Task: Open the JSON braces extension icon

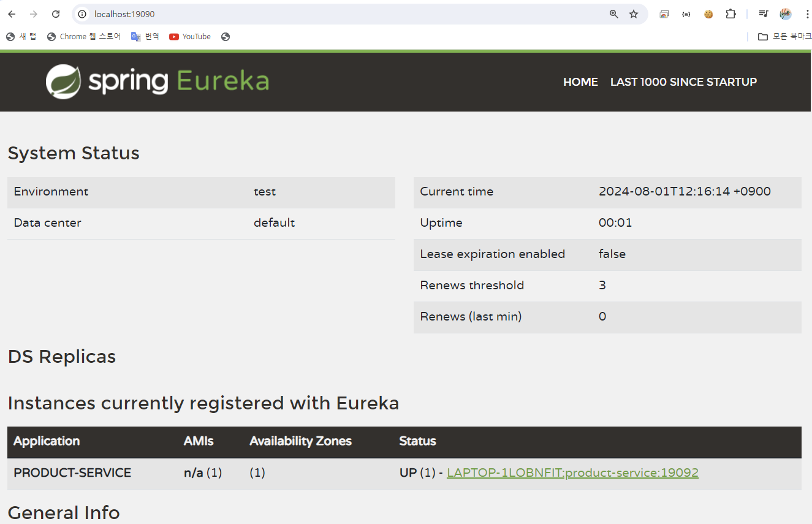Action: (686, 14)
